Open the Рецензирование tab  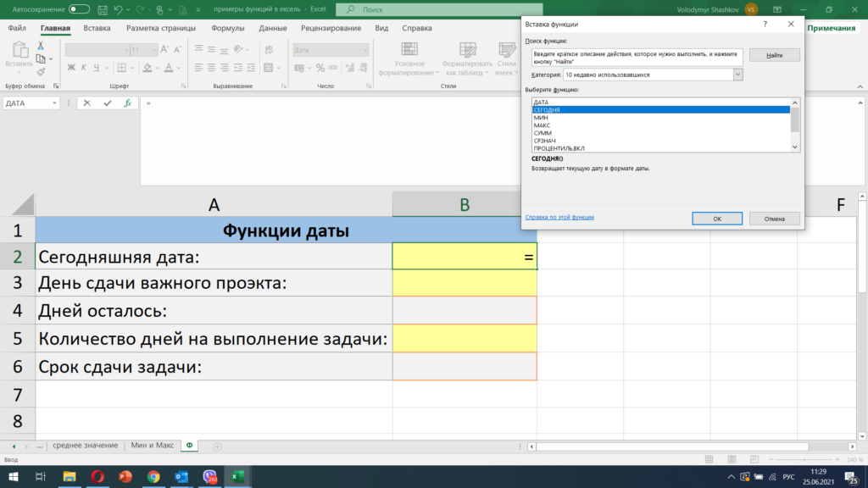(x=331, y=28)
